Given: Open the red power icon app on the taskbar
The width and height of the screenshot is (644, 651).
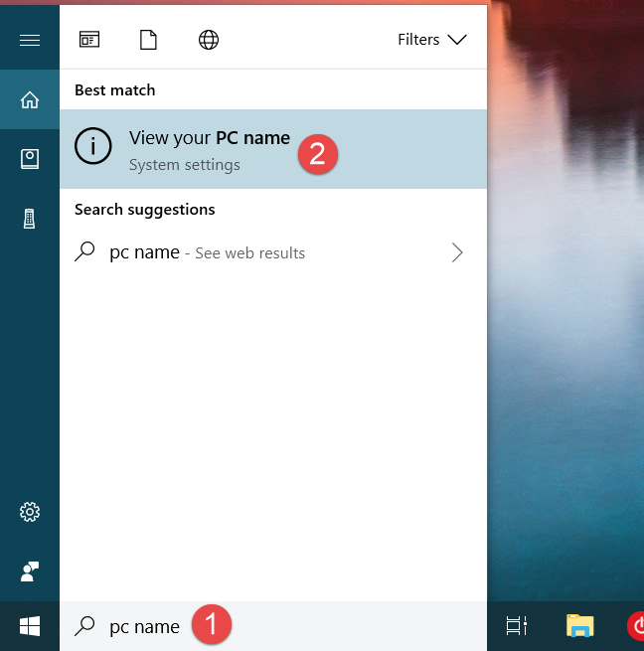Looking at the screenshot, I should tap(636, 626).
